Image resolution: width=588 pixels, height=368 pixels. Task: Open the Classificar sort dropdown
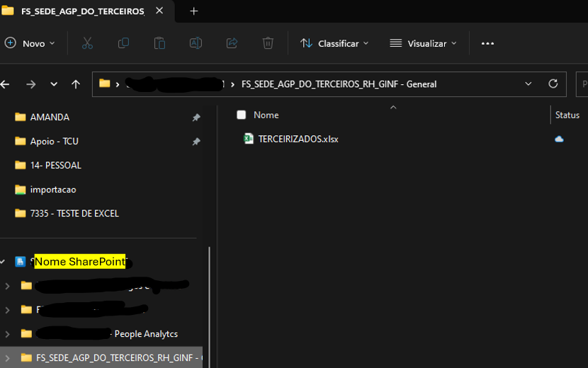point(334,43)
